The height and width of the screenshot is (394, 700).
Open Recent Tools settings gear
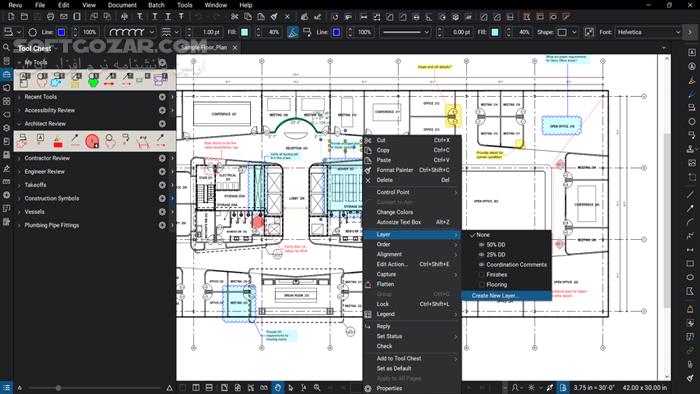162,97
